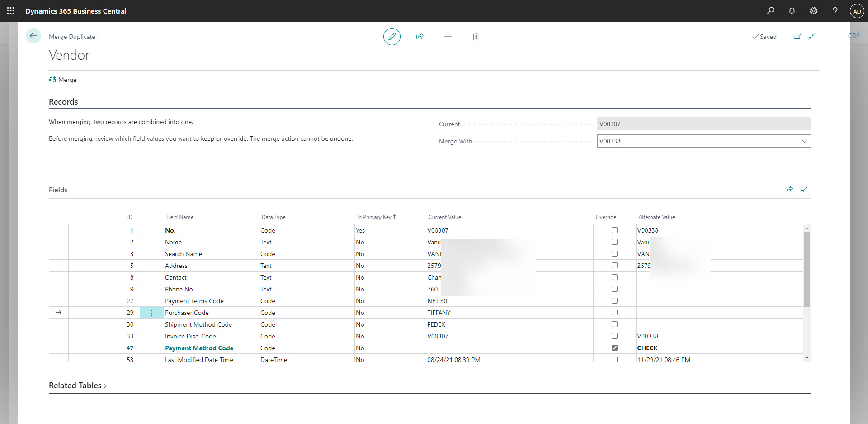Open the help question mark
The height and width of the screenshot is (424, 868).
coord(835,11)
